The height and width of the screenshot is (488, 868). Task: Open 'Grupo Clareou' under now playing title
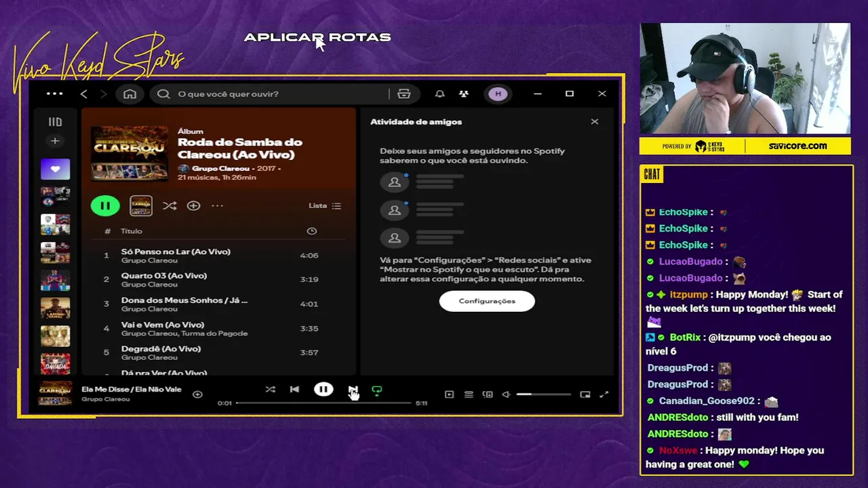pyautogui.click(x=106, y=399)
